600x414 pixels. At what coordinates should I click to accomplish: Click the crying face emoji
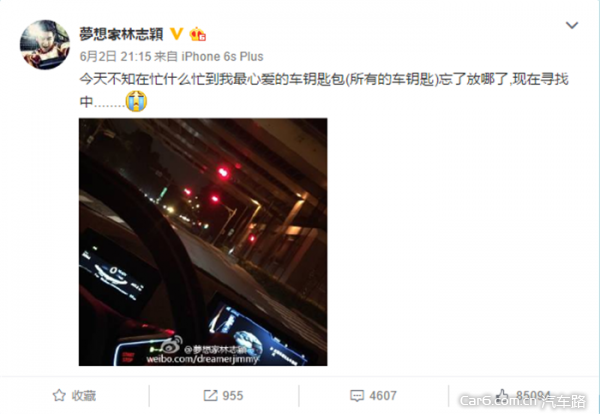136,101
